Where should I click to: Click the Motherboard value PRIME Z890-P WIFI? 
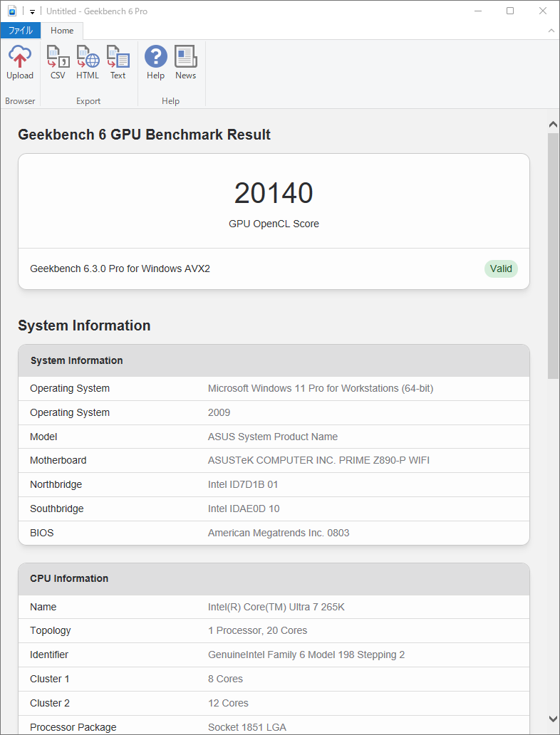click(x=318, y=460)
